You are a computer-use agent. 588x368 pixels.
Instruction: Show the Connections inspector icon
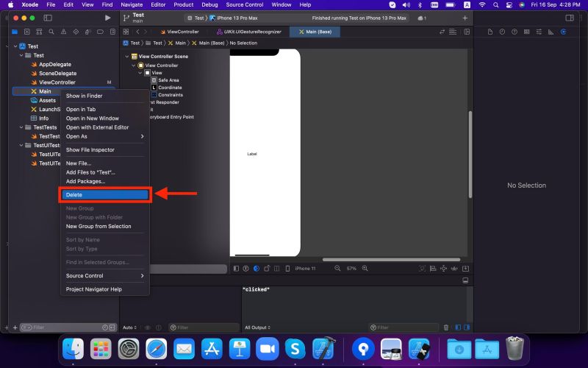click(x=563, y=32)
